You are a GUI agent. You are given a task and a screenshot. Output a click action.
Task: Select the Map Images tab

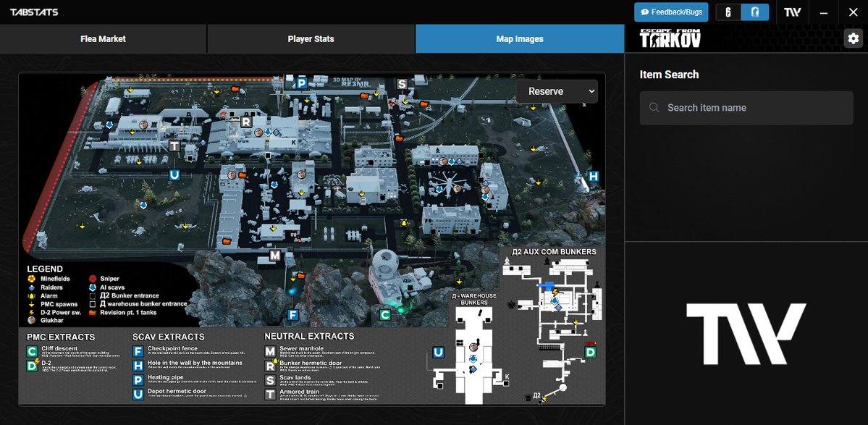520,39
